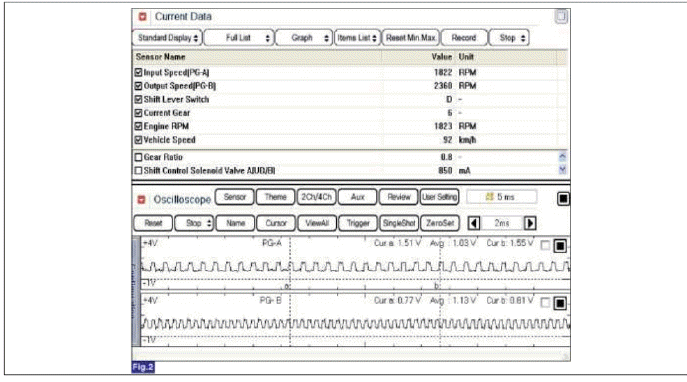Viewport: 687px width, 382px height.
Task: Click the 2ms time base value
Action: pyautogui.click(x=502, y=223)
